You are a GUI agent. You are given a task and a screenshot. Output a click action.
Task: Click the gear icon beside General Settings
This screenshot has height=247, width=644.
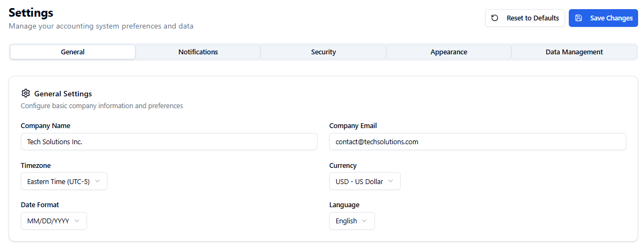25,94
